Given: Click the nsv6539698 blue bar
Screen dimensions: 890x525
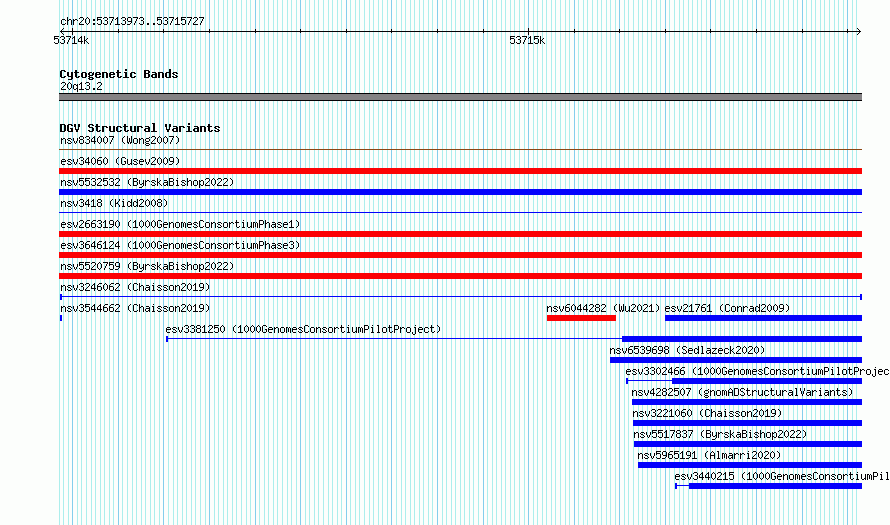Looking at the screenshot, I should 736,360.
